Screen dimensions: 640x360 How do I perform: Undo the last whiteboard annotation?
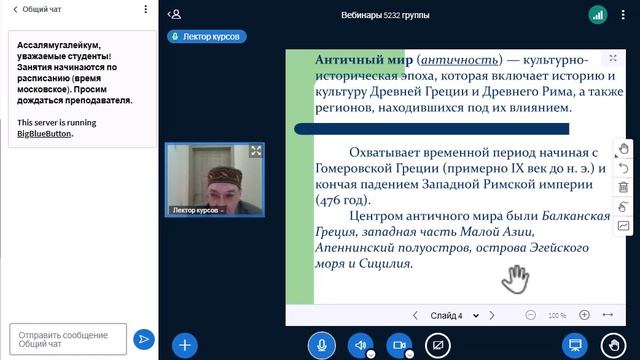pos(623,168)
